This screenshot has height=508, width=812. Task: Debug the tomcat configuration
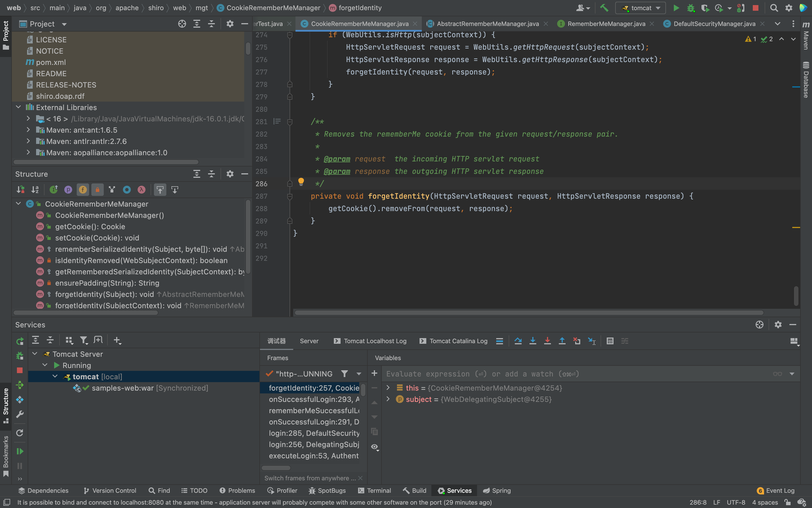pyautogui.click(x=690, y=8)
